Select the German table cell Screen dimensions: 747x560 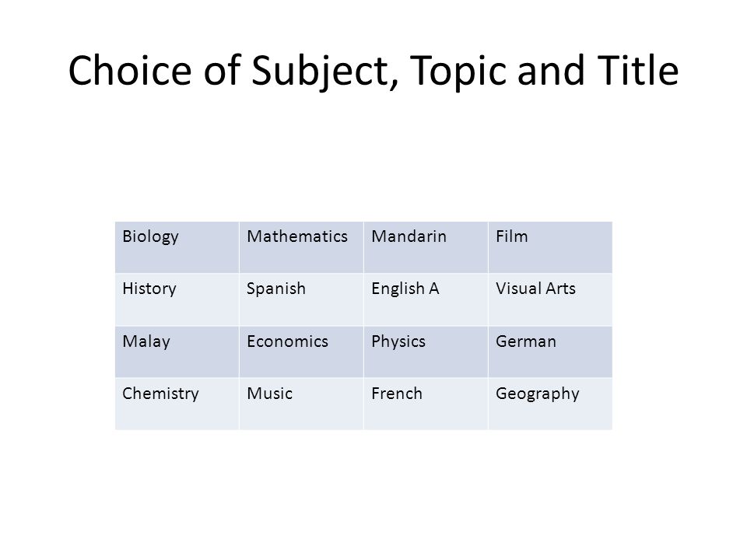pos(550,352)
